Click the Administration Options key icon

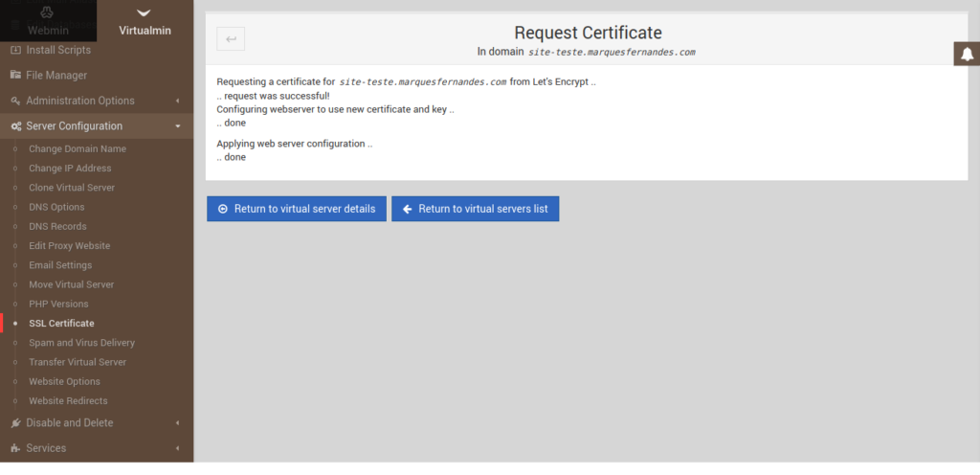click(15, 101)
